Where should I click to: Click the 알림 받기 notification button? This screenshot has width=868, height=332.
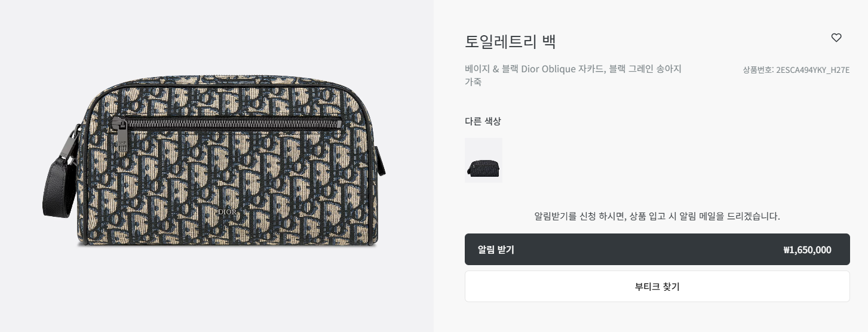click(657, 250)
